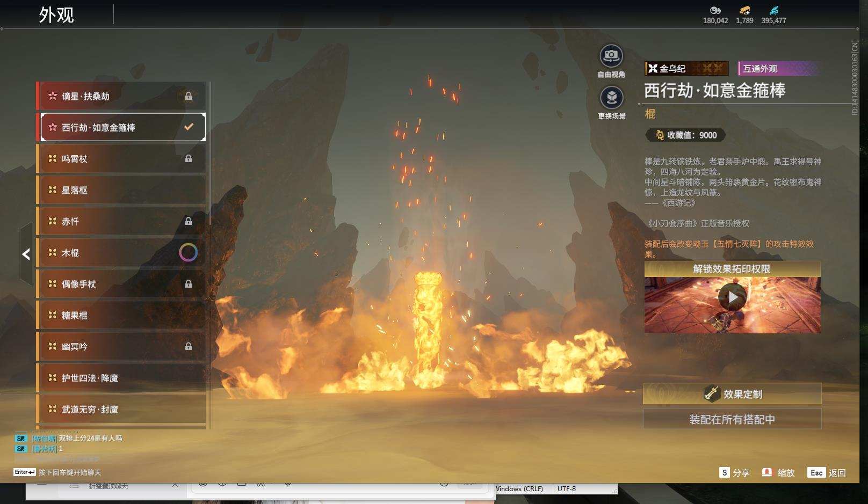This screenshot has width=868, height=504.
Task: Click UTF-8 encoding in background editor status bar
Action: tap(567, 488)
